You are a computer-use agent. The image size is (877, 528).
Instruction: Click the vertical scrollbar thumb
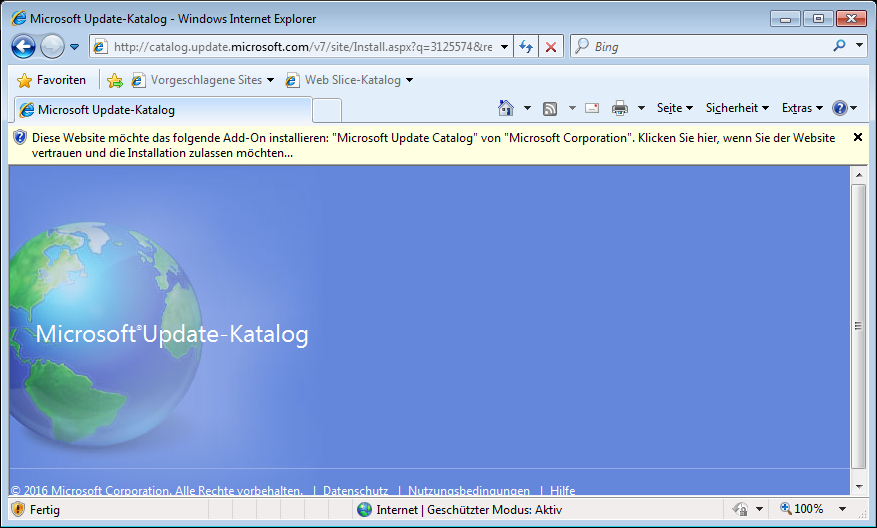coord(859,326)
